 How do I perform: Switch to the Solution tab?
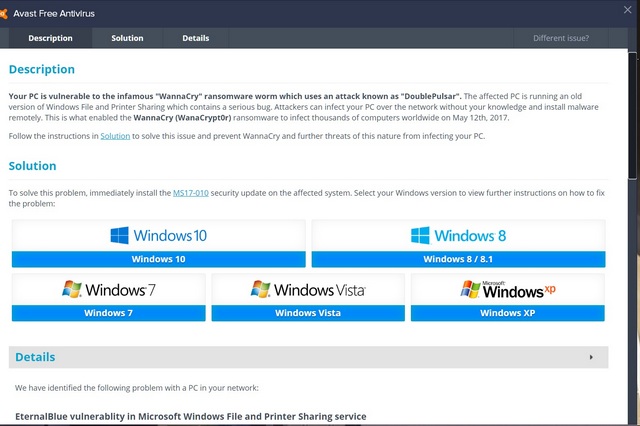127,38
